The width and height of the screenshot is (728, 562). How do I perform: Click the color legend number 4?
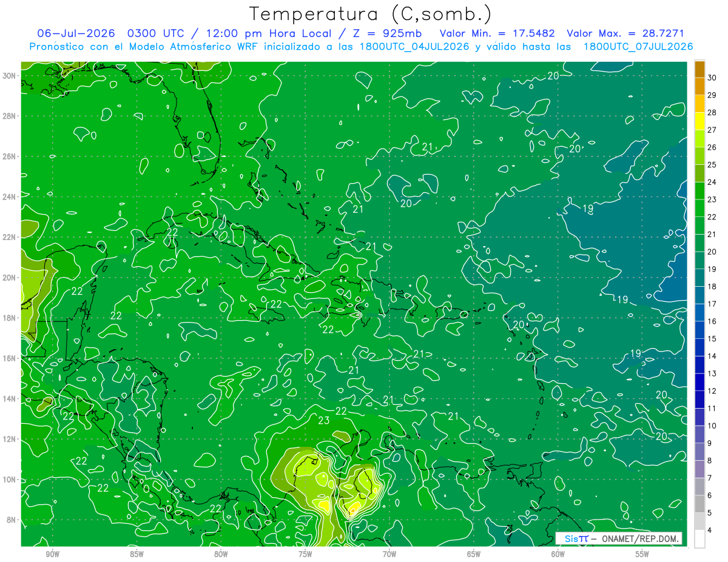(x=710, y=530)
